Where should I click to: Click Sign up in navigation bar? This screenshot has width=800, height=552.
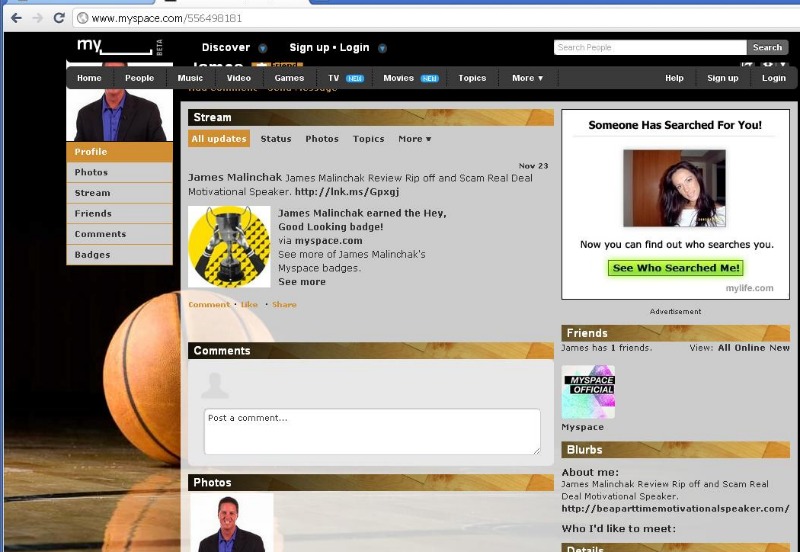tap(722, 78)
